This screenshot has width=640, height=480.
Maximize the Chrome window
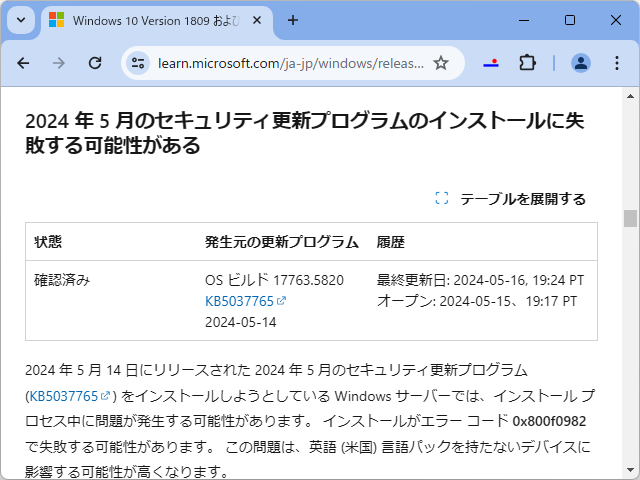click(x=570, y=20)
